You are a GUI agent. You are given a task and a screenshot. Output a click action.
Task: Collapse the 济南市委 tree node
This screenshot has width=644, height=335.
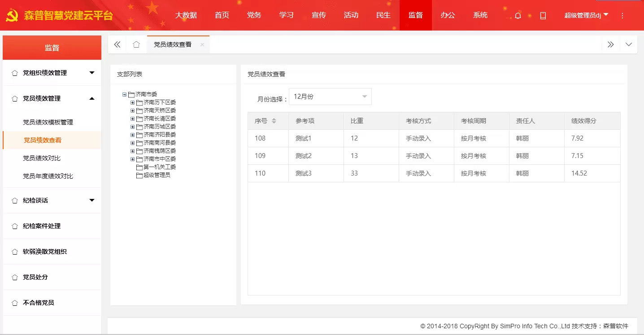point(124,94)
